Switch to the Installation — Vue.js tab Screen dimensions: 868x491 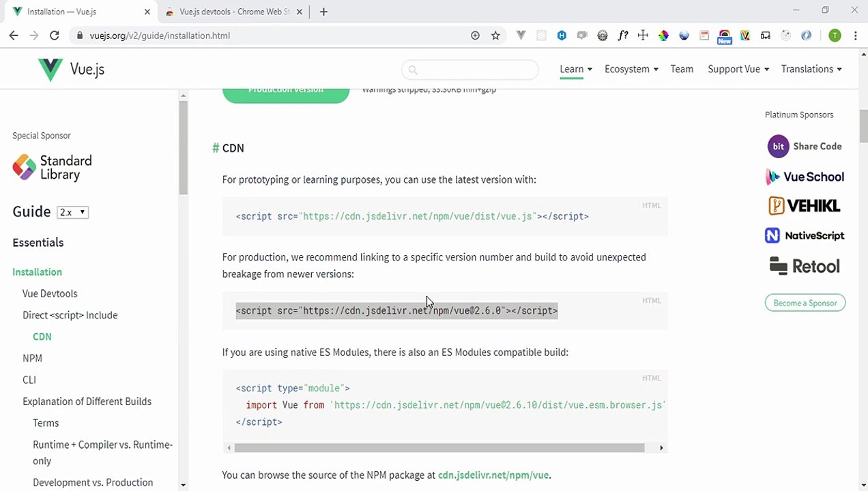81,12
